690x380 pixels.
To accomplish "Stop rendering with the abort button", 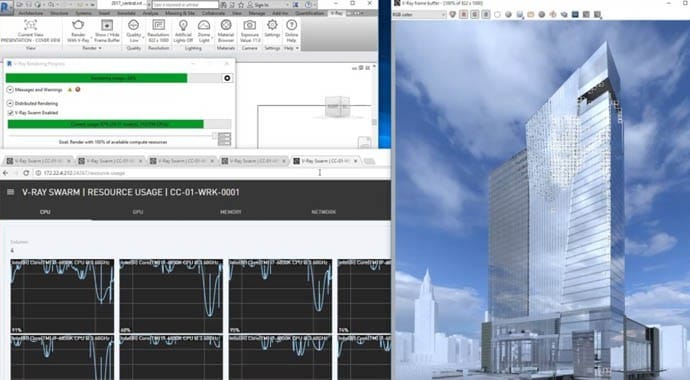I will pos(227,78).
